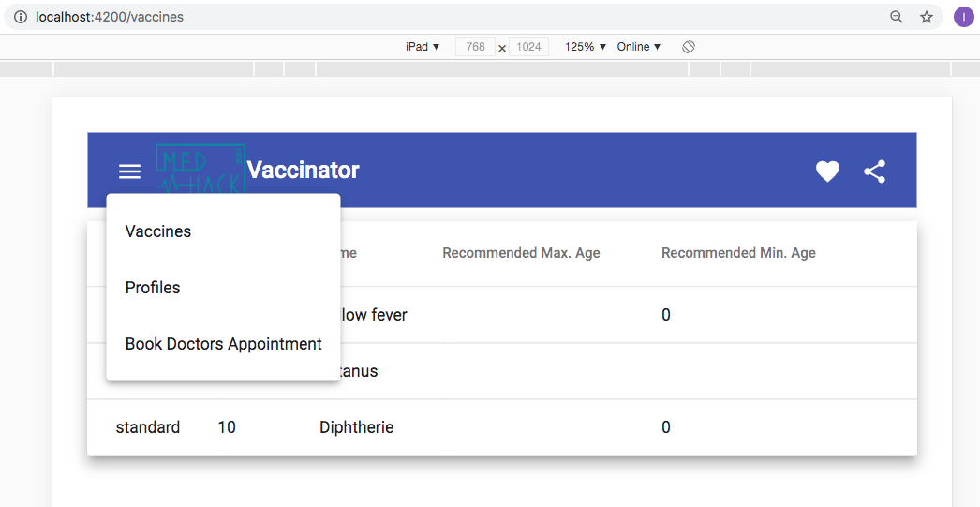The height and width of the screenshot is (507, 980).
Task: Click the browser zoom magnifier icon
Action: [x=897, y=17]
